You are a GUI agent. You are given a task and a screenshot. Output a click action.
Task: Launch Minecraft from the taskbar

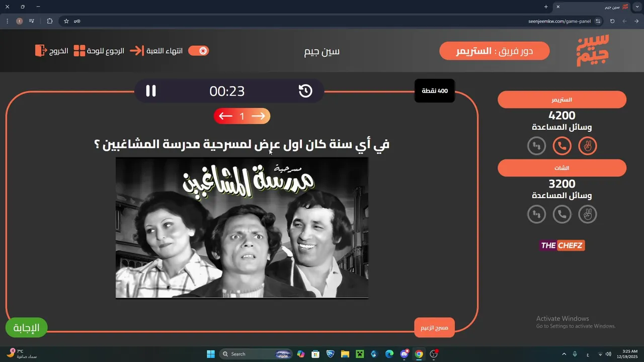click(x=360, y=354)
